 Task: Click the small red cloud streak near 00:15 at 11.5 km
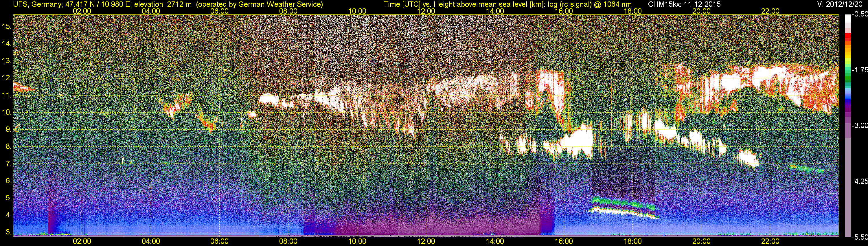click(x=24, y=87)
